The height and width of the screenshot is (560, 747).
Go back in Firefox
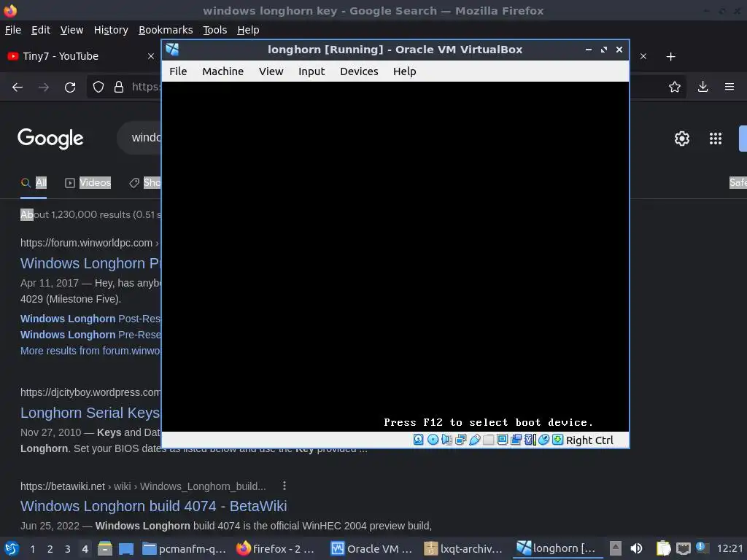point(18,87)
